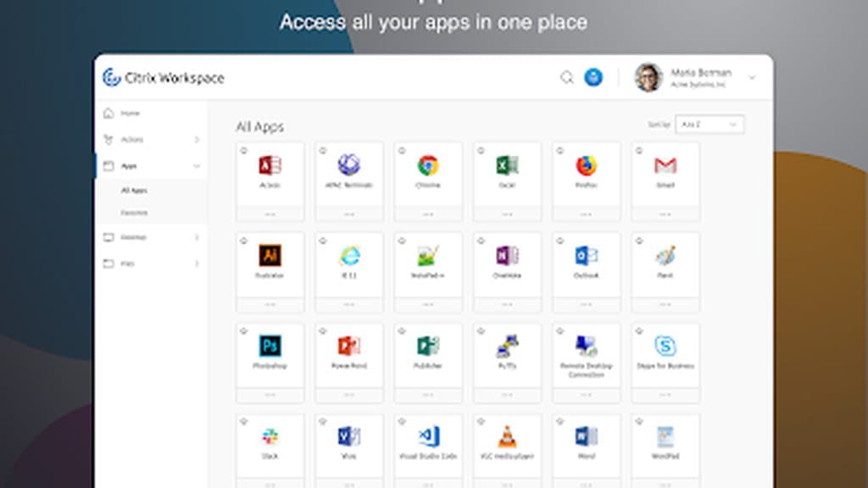Open the Gmail app
Viewport: 868px width, 488px height.
[x=665, y=165]
